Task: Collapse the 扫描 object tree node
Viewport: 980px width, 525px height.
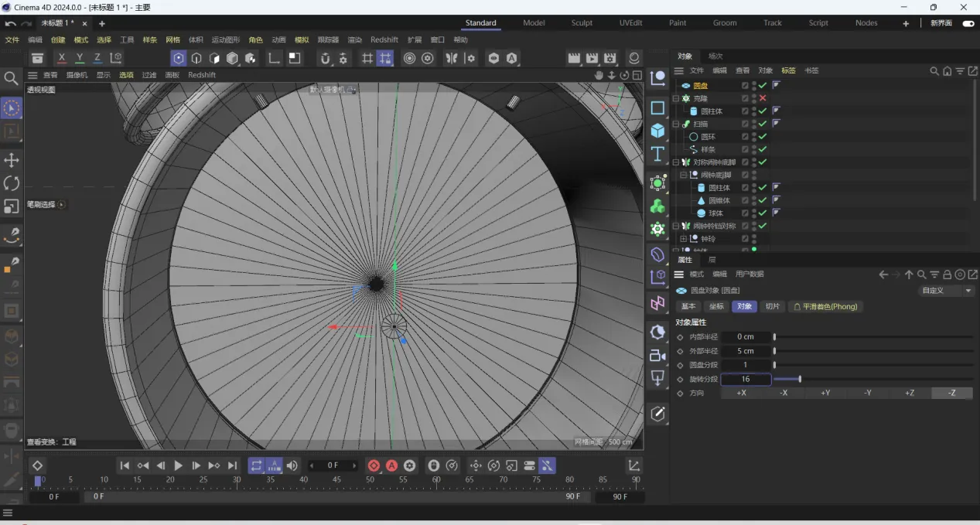Action: tap(675, 124)
